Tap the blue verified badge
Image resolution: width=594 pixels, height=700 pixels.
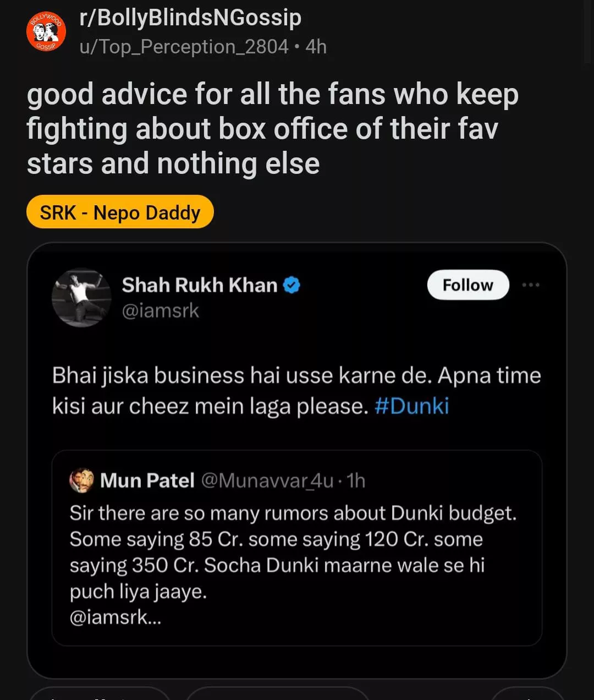pyautogui.click(x=291, y=285)
